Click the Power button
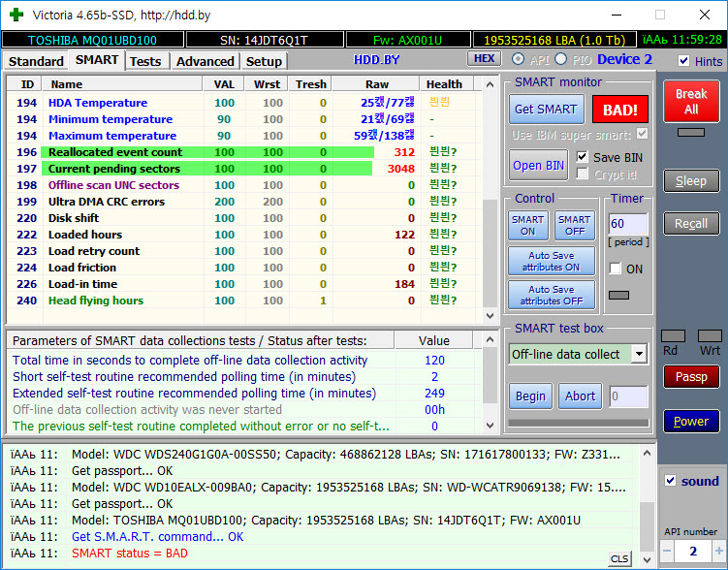Image resolution: width=728 pixels, height=570 pixels. pyautogui.click(x=691, y=421)
